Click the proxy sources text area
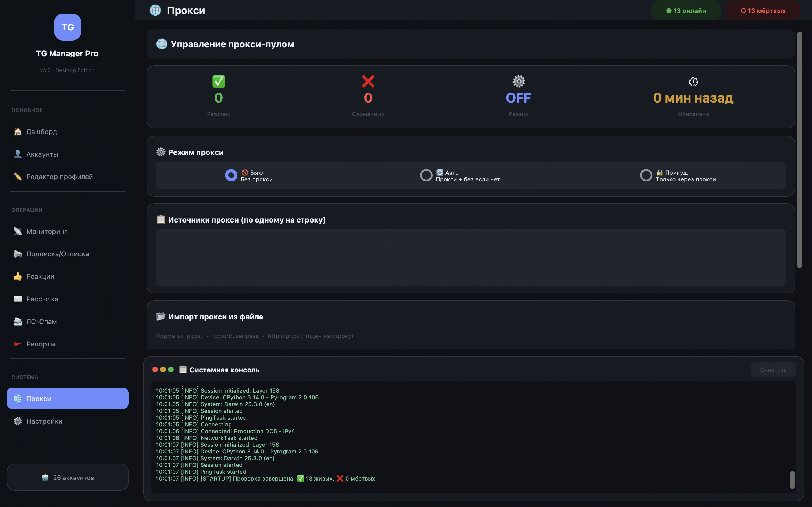 pos(470,257)
